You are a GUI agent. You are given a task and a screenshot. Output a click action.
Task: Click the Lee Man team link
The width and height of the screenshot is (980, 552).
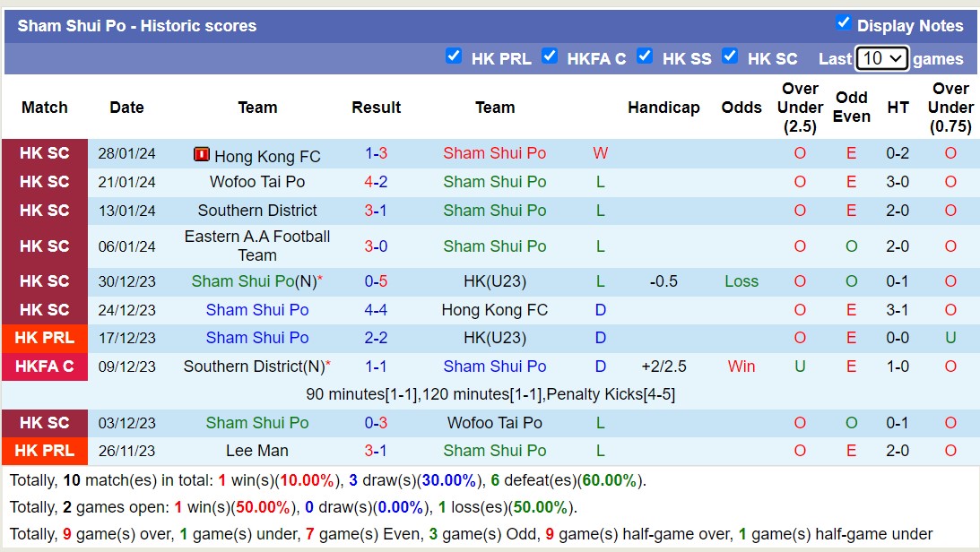point(257,451)
